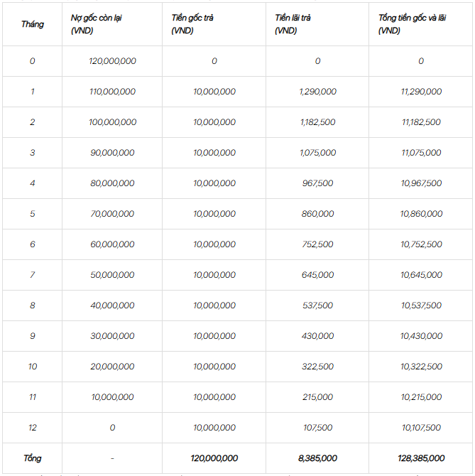Click the 128,385,000 grand total cell
This screenshot has width=475, height=476.
(421, 458)
